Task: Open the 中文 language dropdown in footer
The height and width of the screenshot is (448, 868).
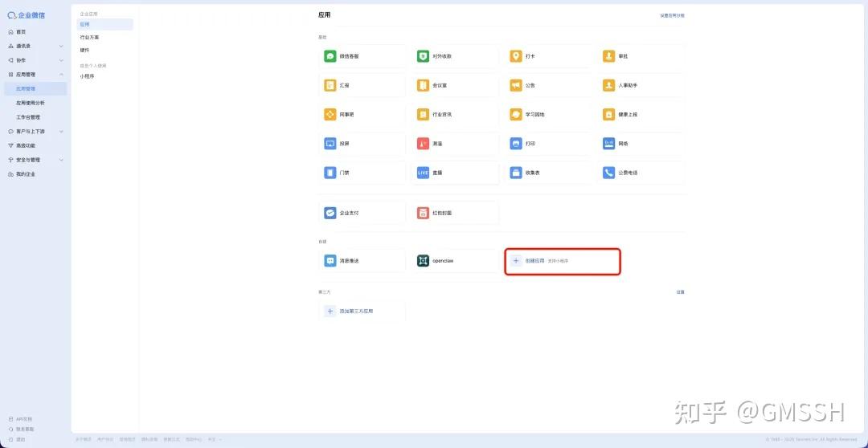Action: (x=215, y=439)
